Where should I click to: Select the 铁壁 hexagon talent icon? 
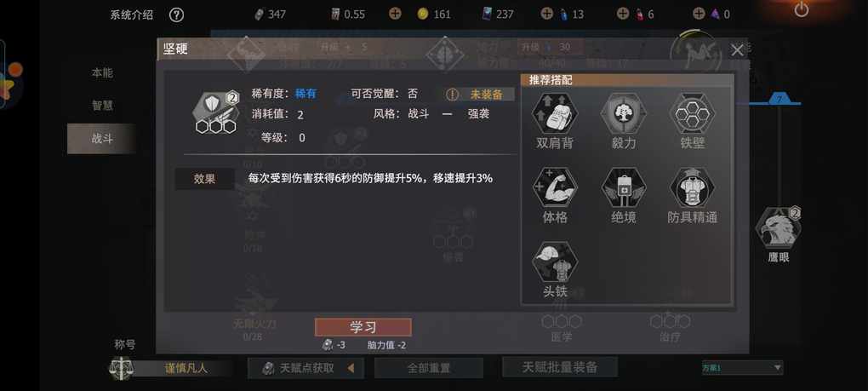692,113
